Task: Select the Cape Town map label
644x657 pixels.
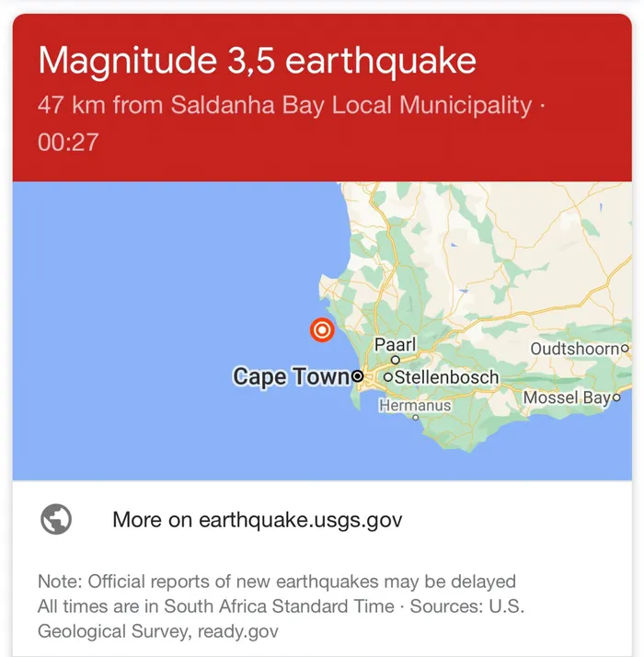Action: (x=291, y=376)
